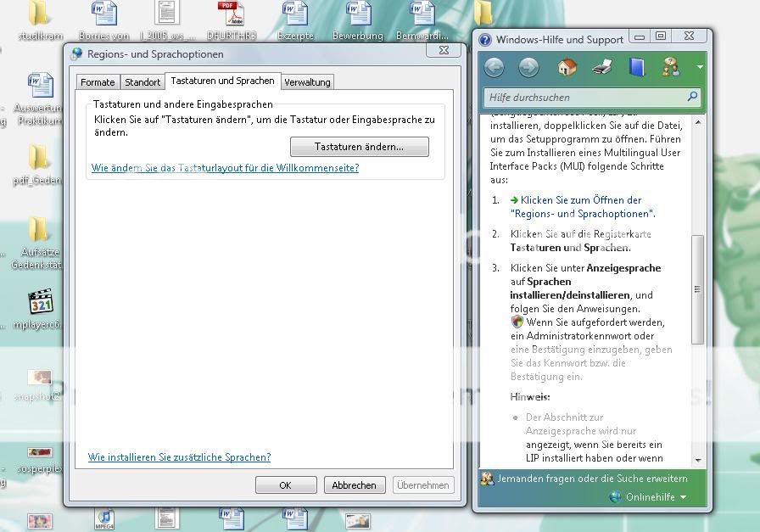Open the help options dropdown arrow
The height and width of the screenshot is (532, 760).
pyautogui.click(x=700, y=67)
